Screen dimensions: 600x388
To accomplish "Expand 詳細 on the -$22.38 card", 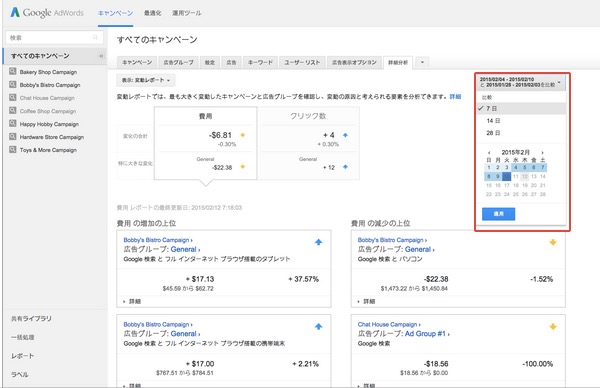I will 367,302.
